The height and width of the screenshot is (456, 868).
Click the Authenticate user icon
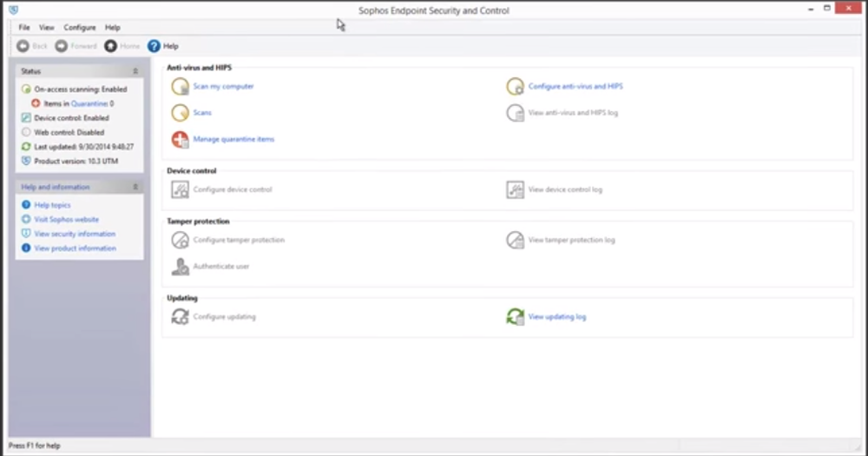point(180,267)
